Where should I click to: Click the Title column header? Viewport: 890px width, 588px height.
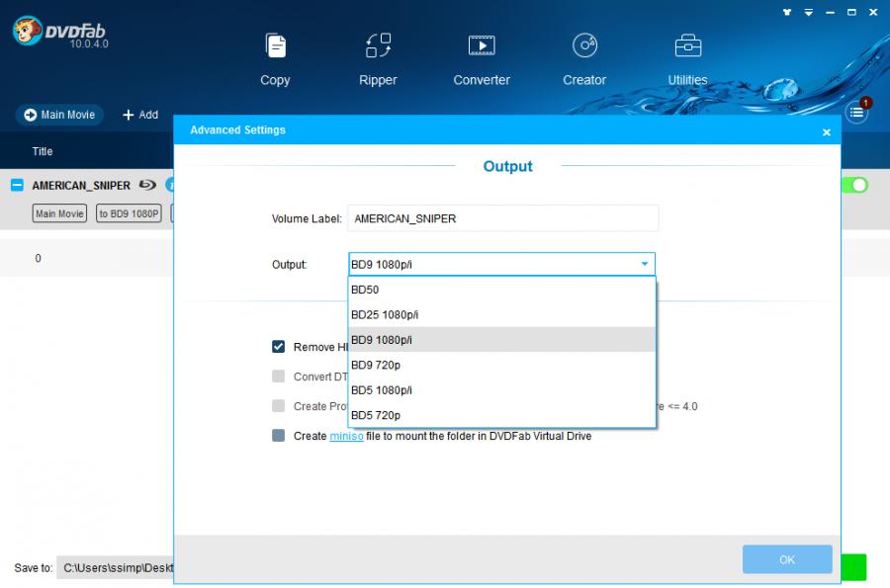click(43, 151)
